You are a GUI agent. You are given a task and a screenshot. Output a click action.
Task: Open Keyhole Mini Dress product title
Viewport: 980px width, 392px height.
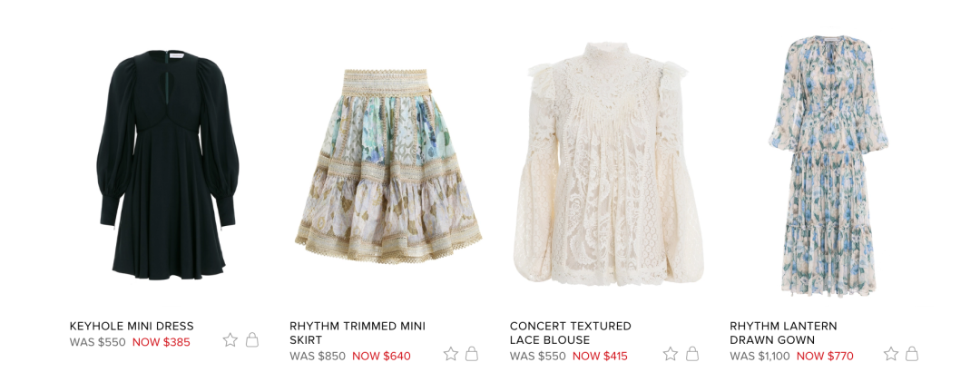132,327
